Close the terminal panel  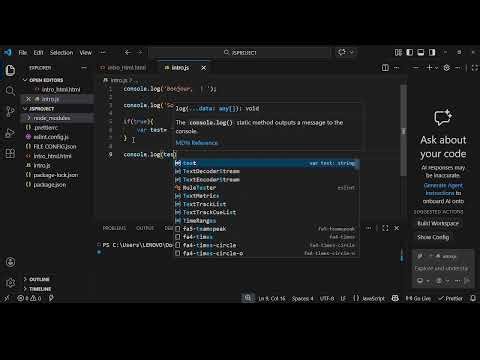(397, 228)
